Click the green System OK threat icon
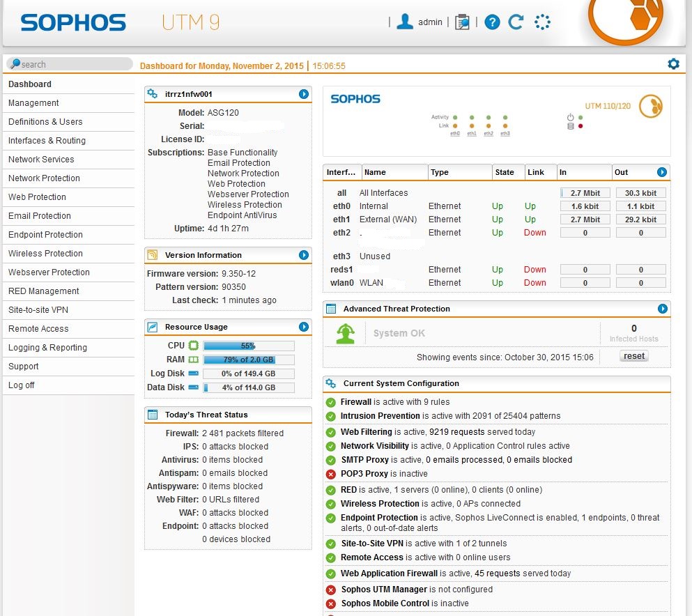 [x=346, y=333]
